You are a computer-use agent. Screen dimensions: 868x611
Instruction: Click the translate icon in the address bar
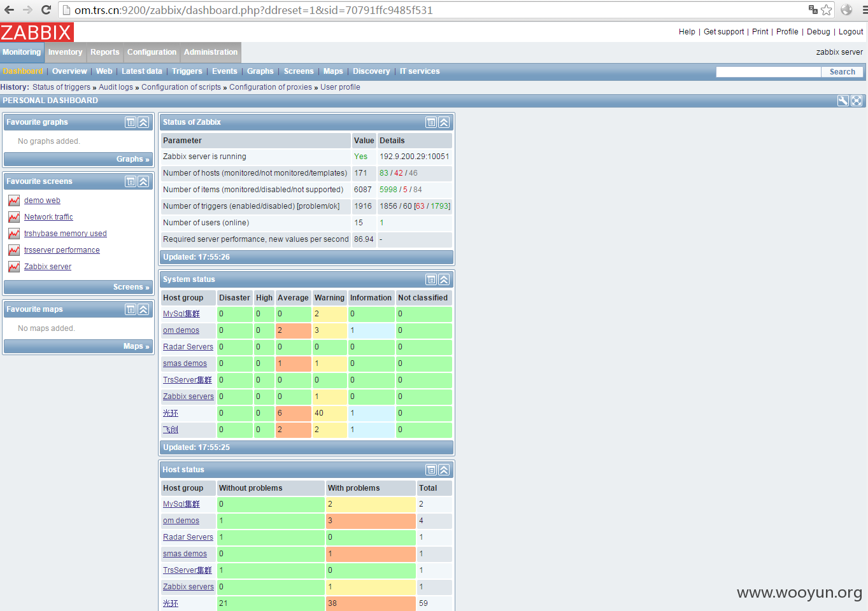tap(813, 10)
